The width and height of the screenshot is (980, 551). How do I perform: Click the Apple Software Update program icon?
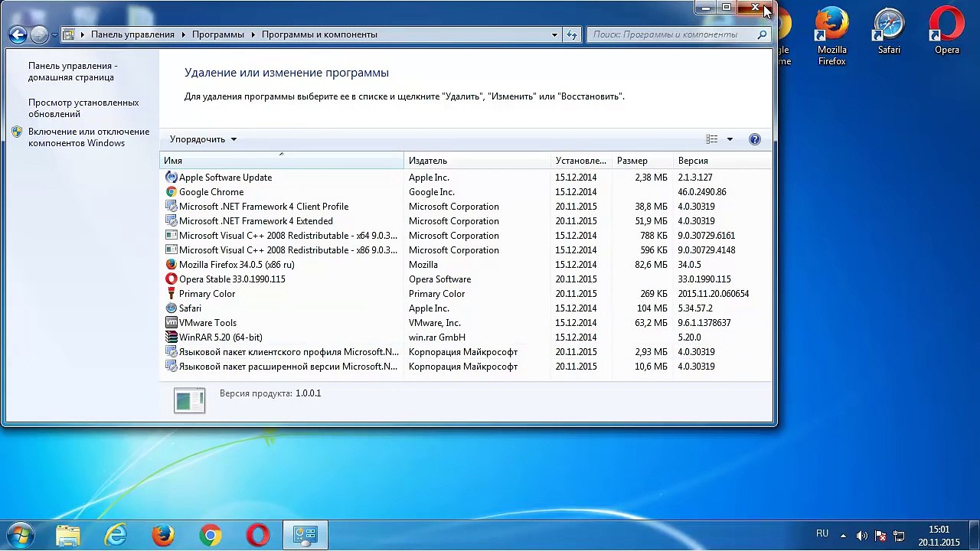(x=171, y=178)
